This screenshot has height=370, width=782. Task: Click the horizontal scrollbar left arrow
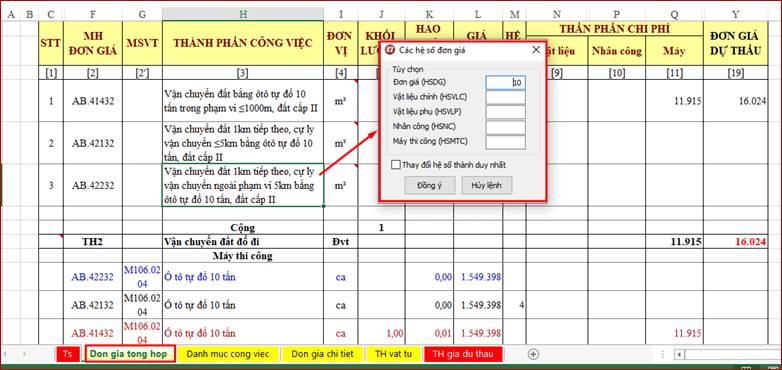coord(678,354)
